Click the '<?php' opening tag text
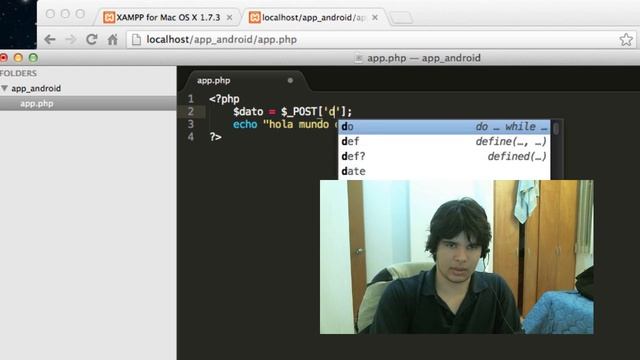 (x=224, y=99)
